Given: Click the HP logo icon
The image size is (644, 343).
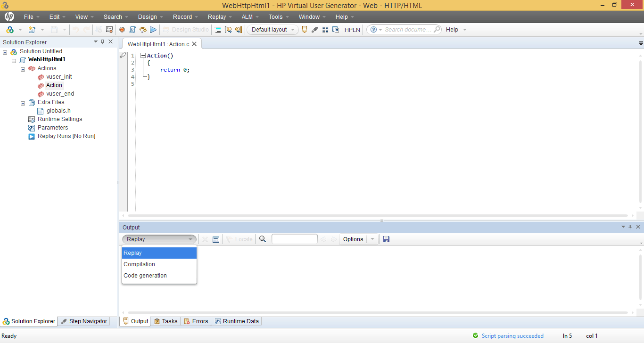Looking at the screenshot, I should (x=9, y=17).
